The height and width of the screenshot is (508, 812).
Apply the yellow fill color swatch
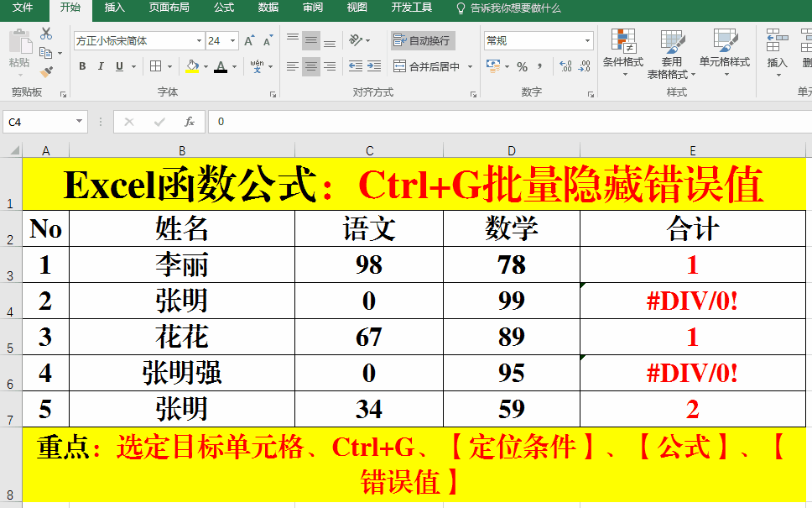(x=192, y=66)
